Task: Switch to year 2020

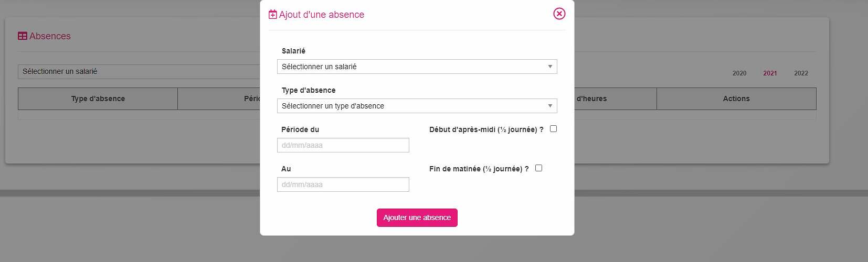Action: click(x=739, y=73)
